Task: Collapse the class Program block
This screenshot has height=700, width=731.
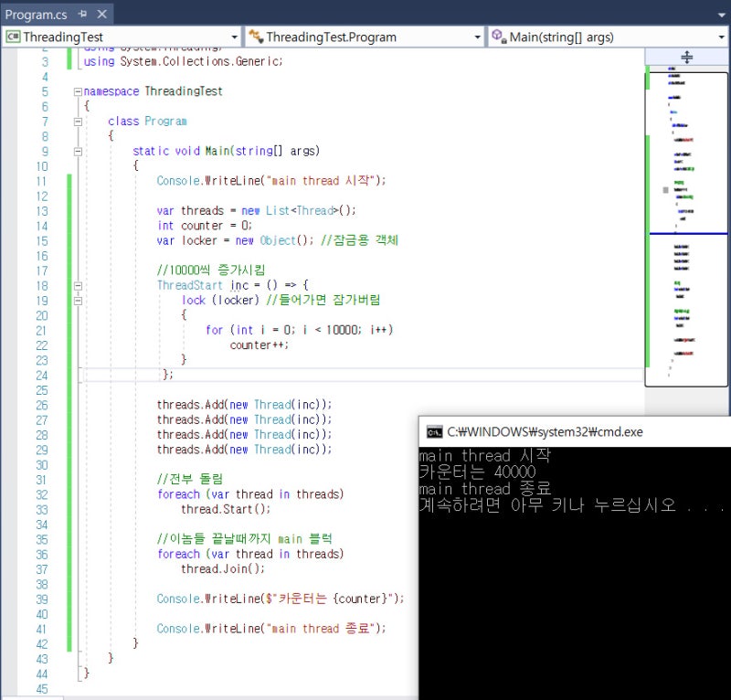Action: point(78,122)
